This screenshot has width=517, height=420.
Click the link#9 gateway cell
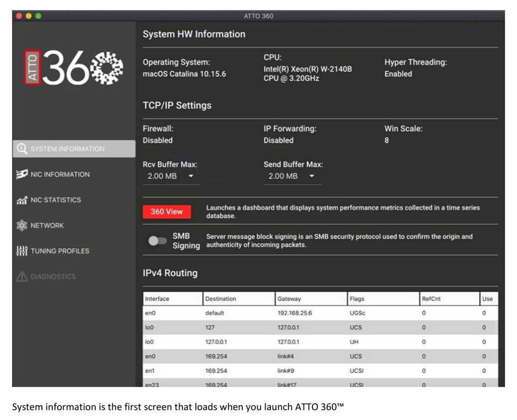(x=286, y=371)
